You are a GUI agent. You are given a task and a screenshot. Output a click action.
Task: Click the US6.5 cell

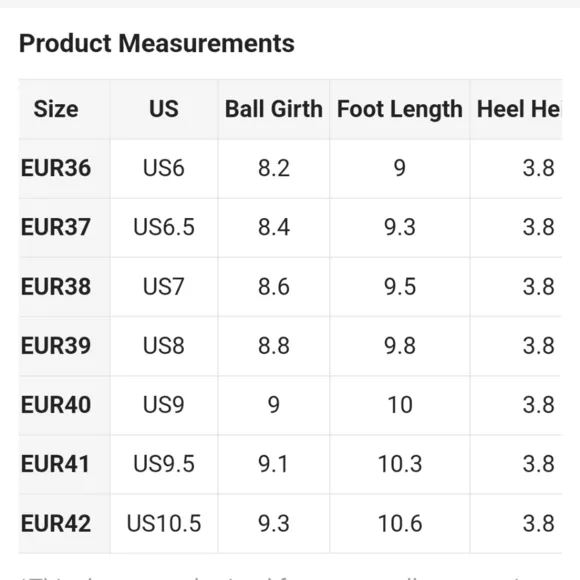click(164, 227)
